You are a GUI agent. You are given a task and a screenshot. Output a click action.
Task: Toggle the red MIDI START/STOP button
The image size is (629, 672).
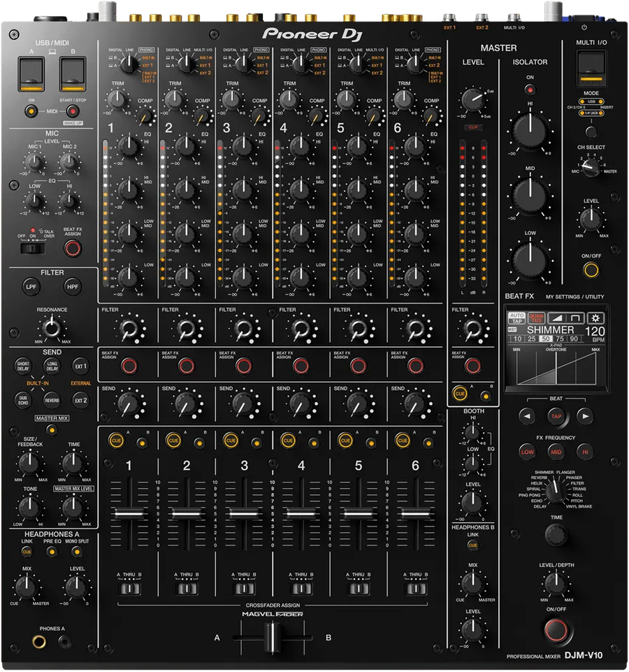click(73, 111)
